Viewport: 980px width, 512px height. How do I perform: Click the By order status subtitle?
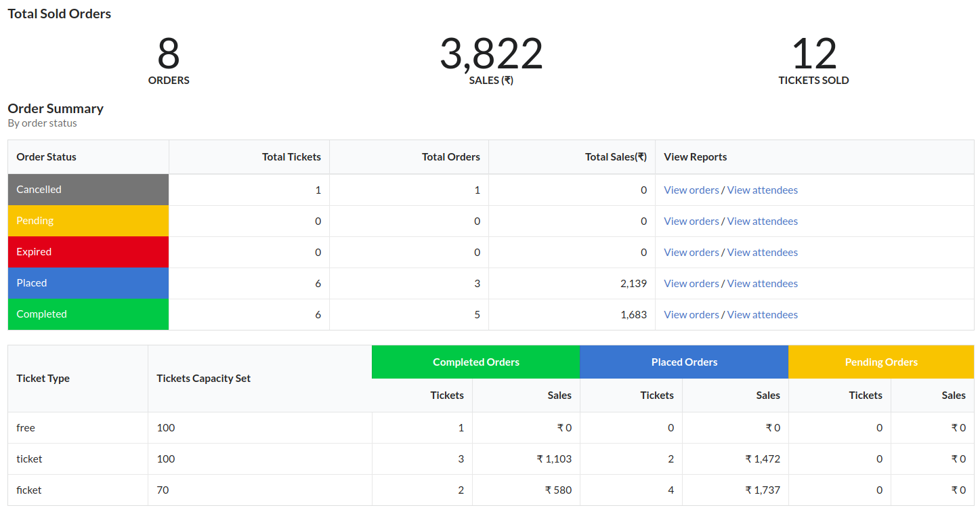point(42,123)
